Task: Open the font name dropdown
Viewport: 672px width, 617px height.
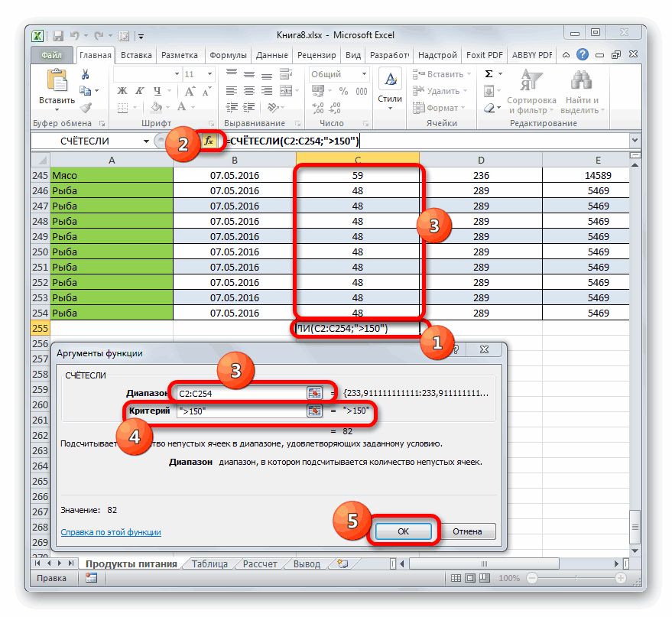Action: pos(177,74)
